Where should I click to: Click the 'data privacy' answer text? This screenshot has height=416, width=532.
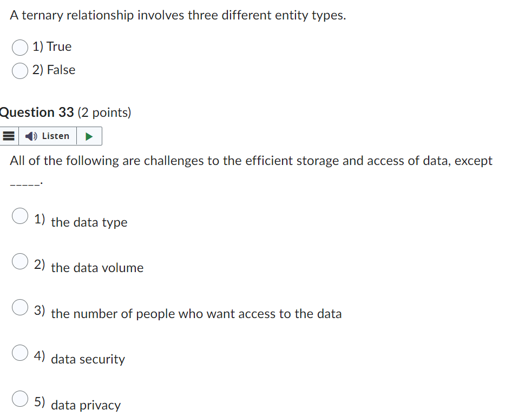pos(86,405)
